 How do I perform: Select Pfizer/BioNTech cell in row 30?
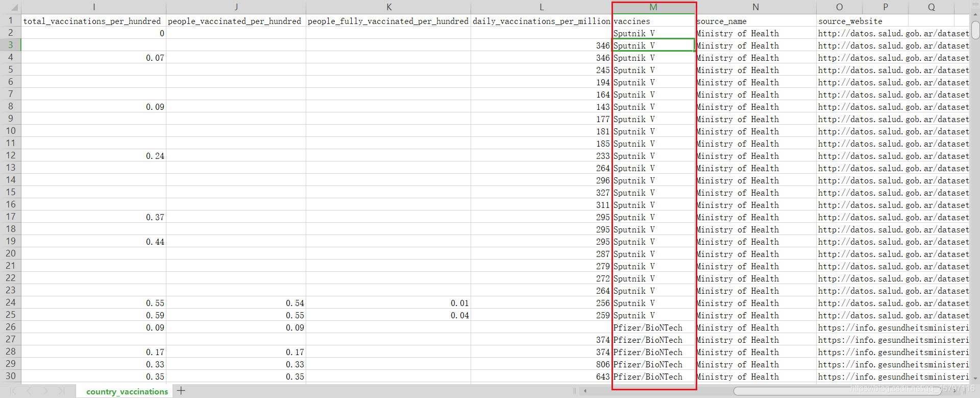653,376
